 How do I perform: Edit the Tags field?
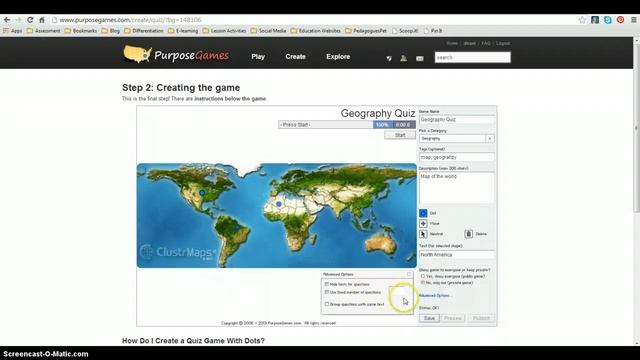[457, 157]
